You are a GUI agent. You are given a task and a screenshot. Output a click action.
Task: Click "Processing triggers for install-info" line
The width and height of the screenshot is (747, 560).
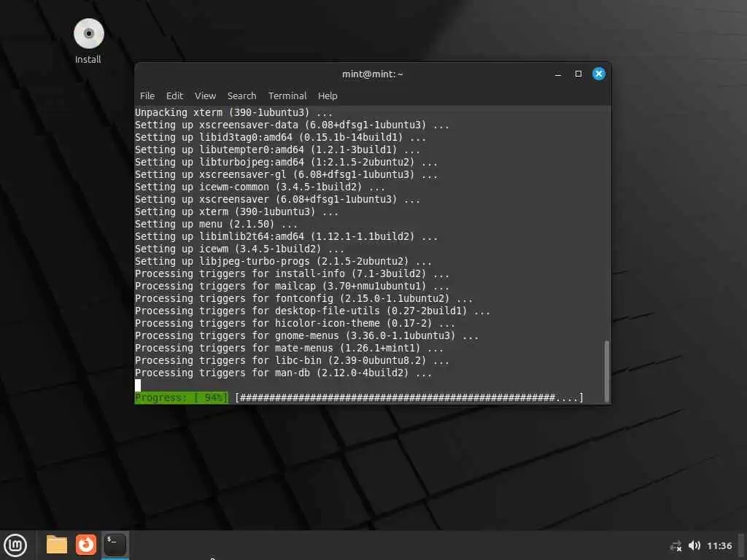click(292, 273)
